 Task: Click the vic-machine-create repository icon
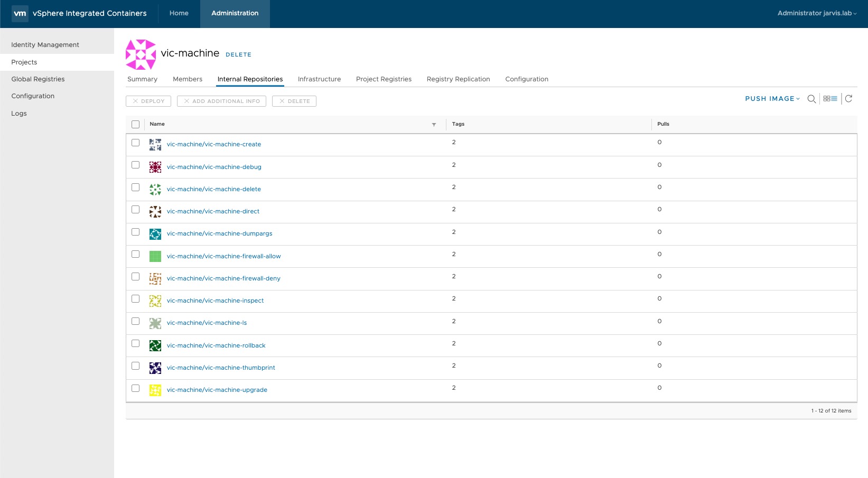155,145
